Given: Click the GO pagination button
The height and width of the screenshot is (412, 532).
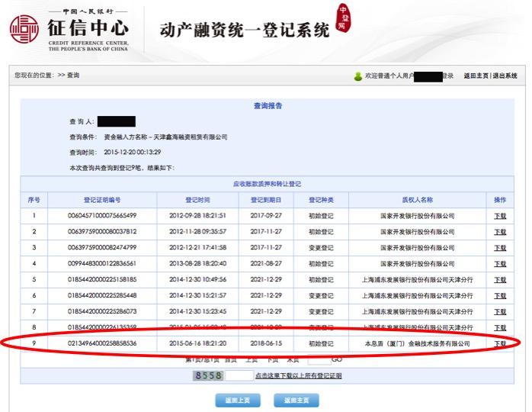Looking at the screenshot, I should pos(337,359).
